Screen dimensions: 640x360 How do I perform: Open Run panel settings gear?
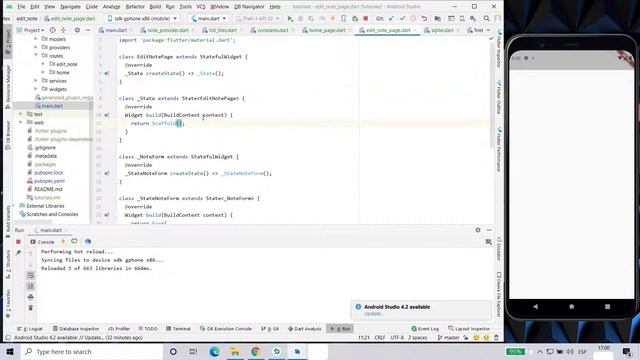click(x=478, y=230)
